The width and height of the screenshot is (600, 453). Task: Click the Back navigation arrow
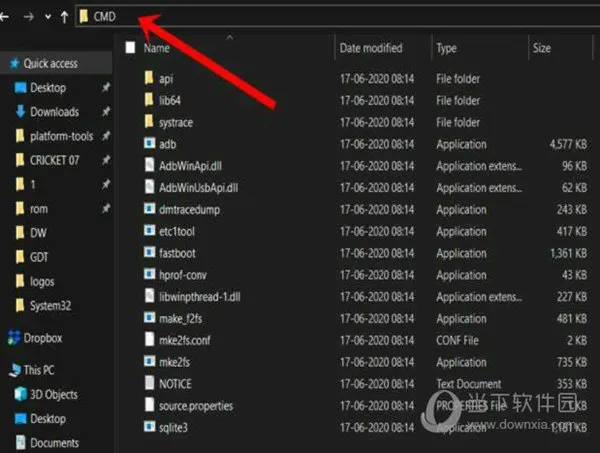pos(5,17)
